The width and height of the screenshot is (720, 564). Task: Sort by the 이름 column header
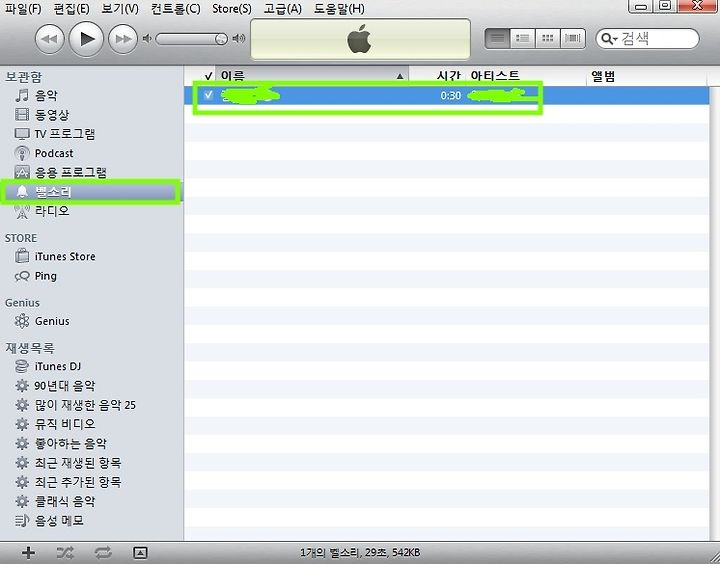(312, 76)
